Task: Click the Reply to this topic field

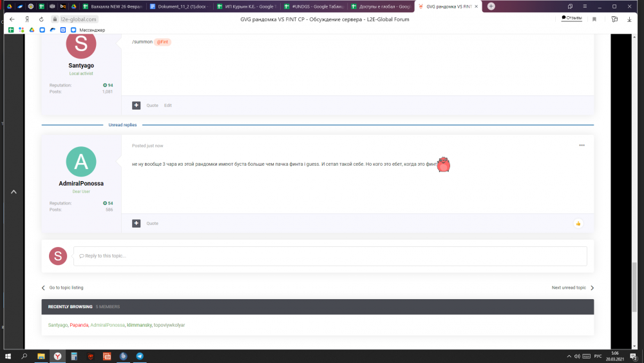Action: click(330, 256)
